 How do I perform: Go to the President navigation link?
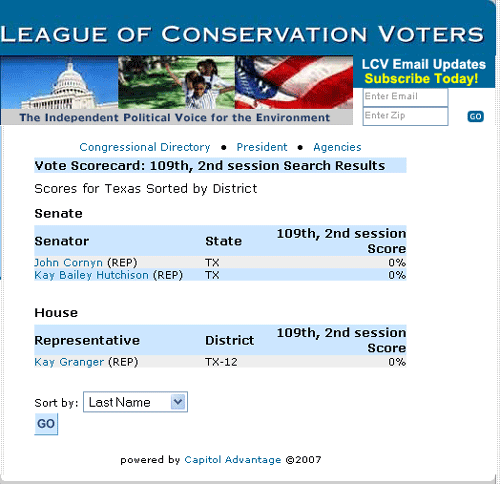pyautogui.click(x=262, y=147)
